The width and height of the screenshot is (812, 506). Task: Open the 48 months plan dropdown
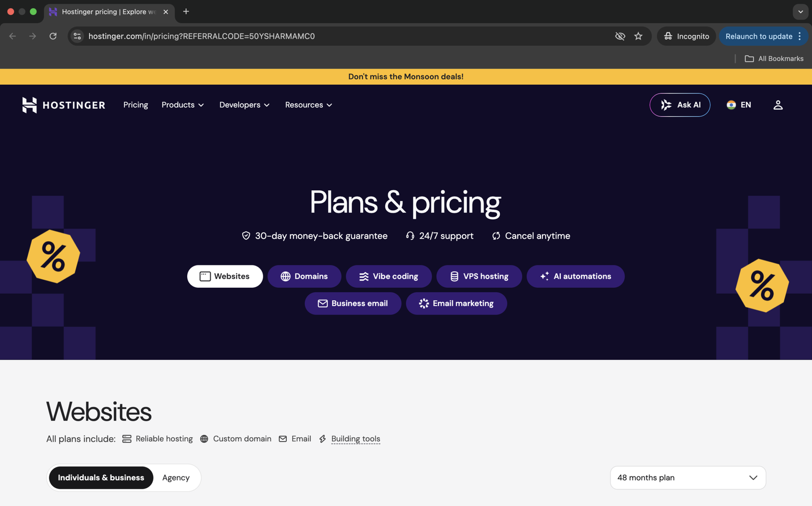click(x=688, y=478)
